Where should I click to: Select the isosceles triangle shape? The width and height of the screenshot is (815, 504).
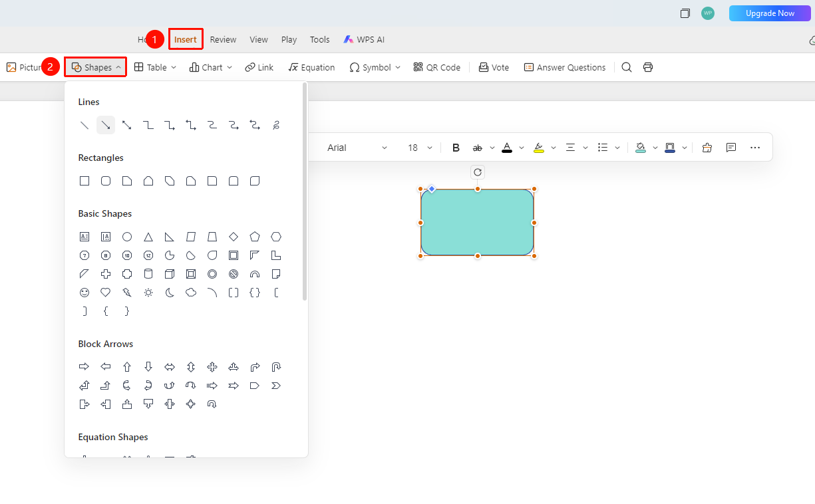[148, 237]
